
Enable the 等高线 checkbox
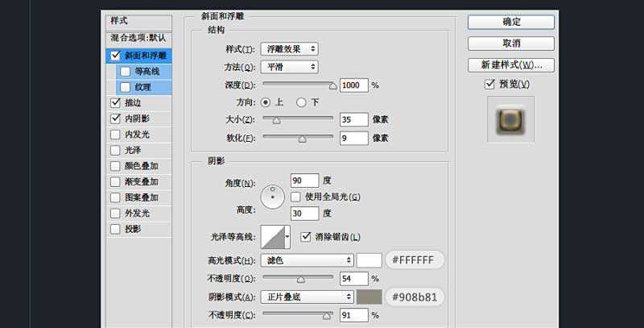125,71
